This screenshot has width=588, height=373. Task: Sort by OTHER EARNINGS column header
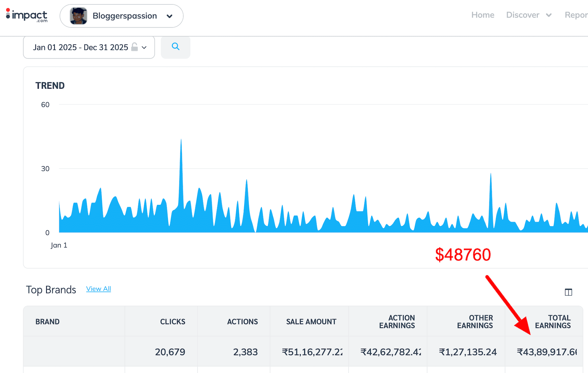tap(475, 321)
